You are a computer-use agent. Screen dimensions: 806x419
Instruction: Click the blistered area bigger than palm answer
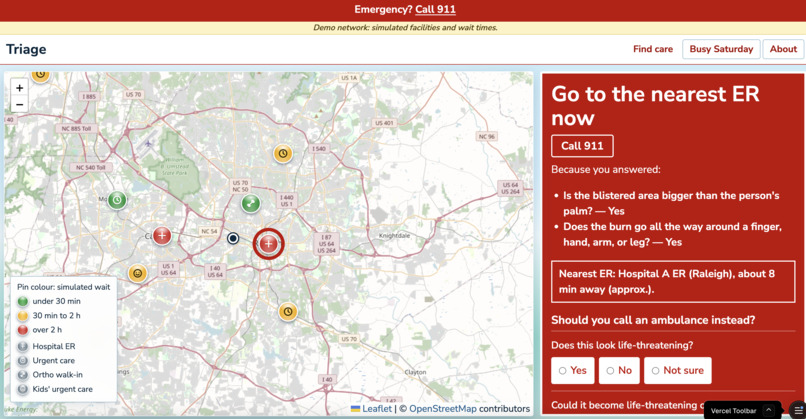point(671,203)
